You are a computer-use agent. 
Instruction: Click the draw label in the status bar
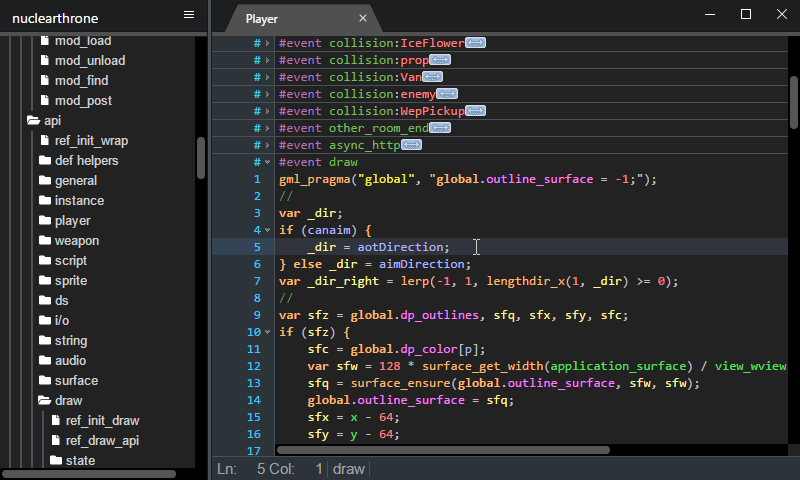(x=348, y=468)
